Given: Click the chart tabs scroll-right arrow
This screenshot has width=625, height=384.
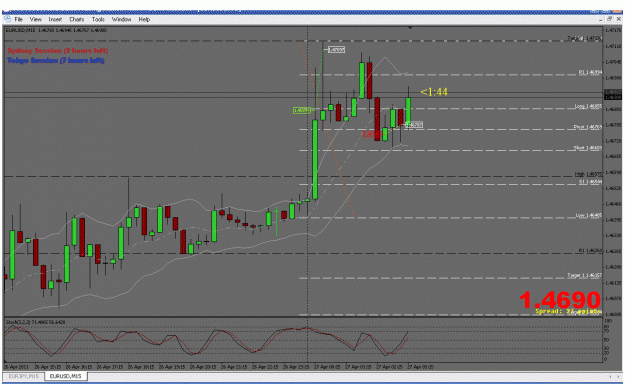Looking at the screenshot, I should coord(619,376).
